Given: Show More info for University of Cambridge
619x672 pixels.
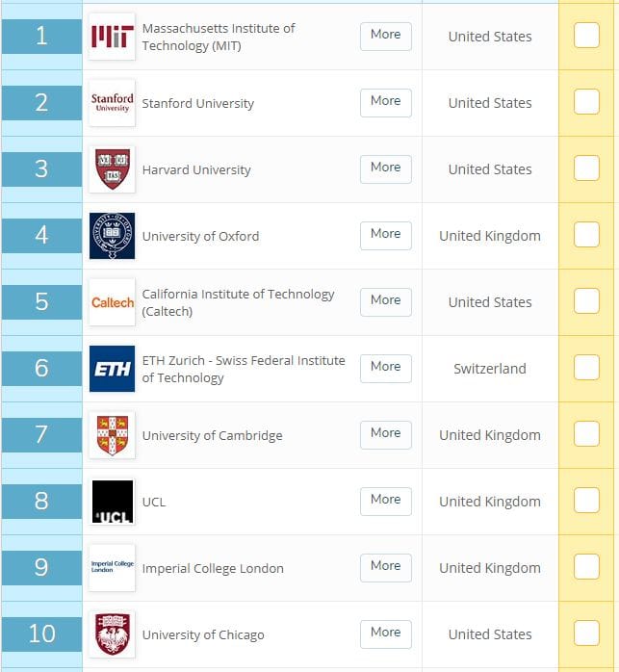Looking at the screenshot, I should (386, 435).
